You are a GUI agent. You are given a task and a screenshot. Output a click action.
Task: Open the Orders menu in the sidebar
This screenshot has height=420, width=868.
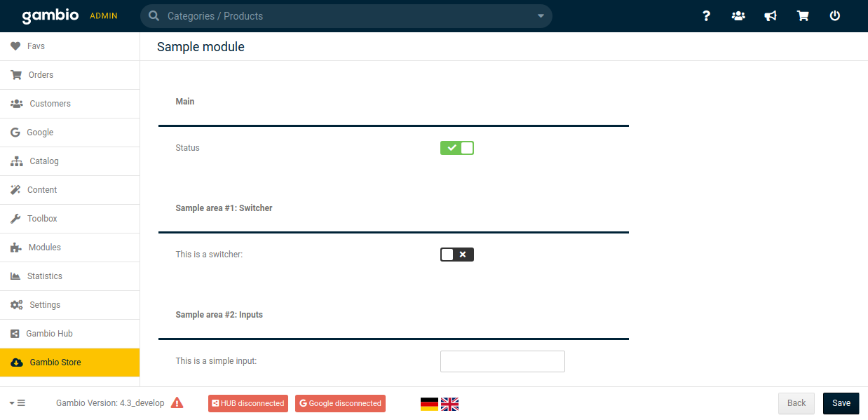pos(41,75)
